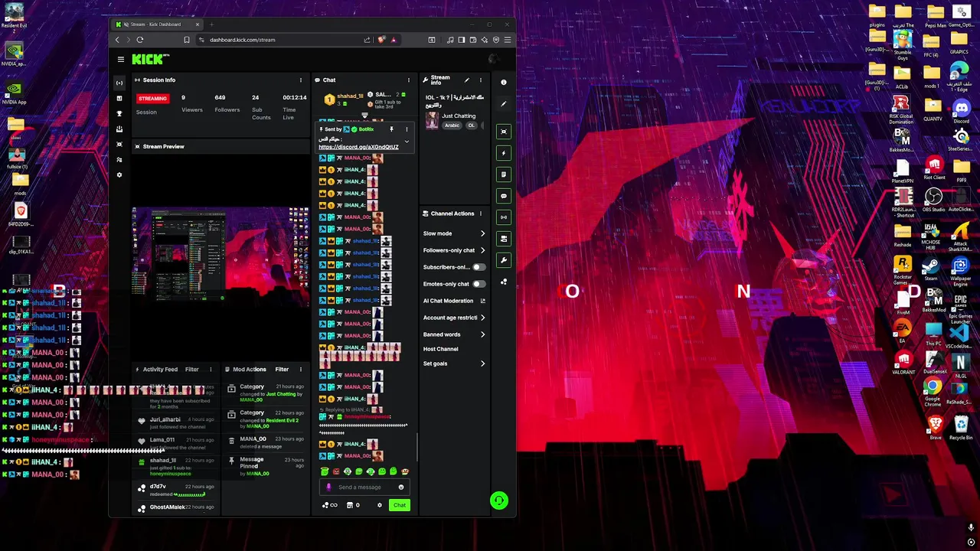Click the 649 followers count

220,98
